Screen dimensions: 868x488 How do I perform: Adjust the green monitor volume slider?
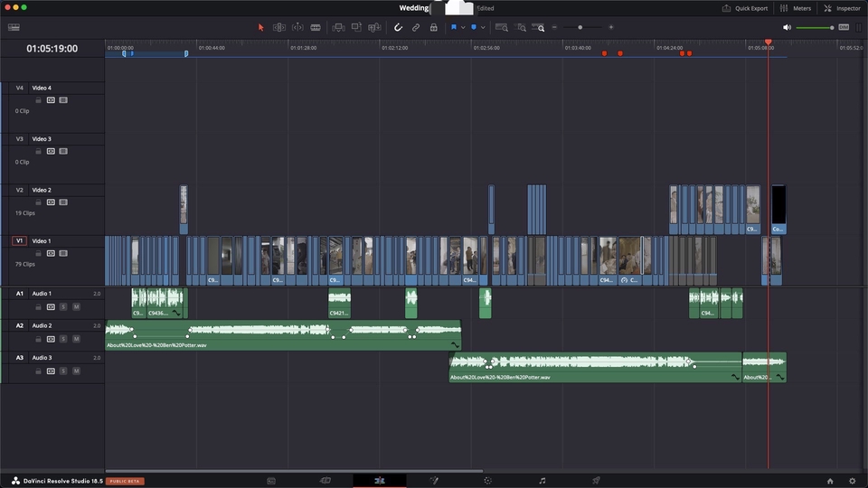815,28
